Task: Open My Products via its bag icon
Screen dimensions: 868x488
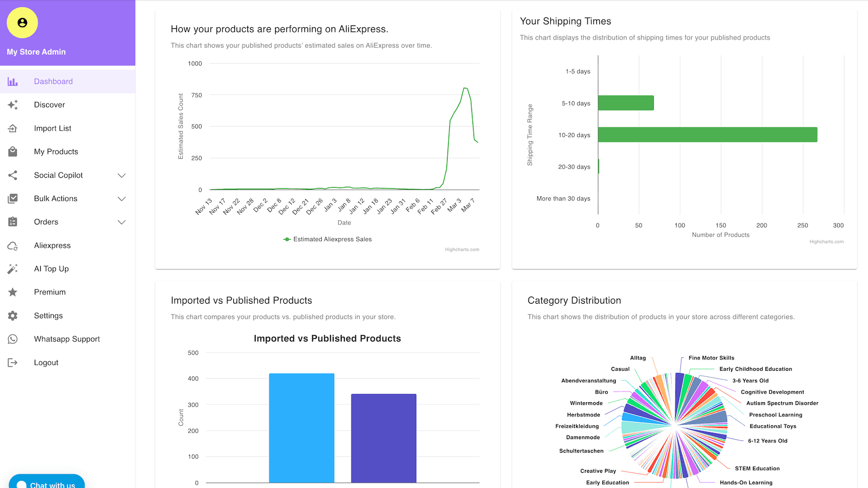Action: 12,151
